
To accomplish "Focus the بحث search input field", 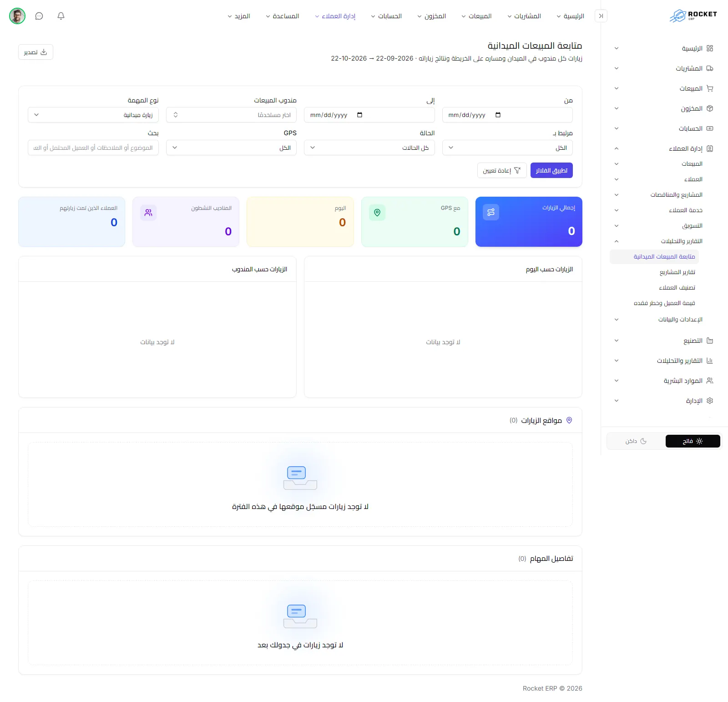I will tap(93, 148).
